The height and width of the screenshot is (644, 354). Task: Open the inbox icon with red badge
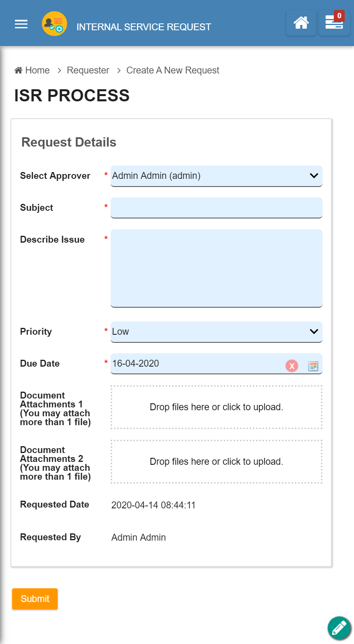point(333,24)
